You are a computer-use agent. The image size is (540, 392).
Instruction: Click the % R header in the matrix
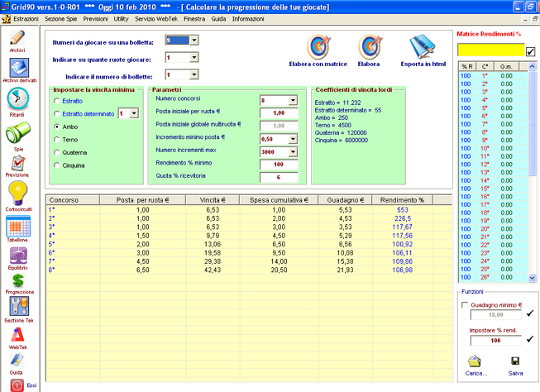click(467, 66)
